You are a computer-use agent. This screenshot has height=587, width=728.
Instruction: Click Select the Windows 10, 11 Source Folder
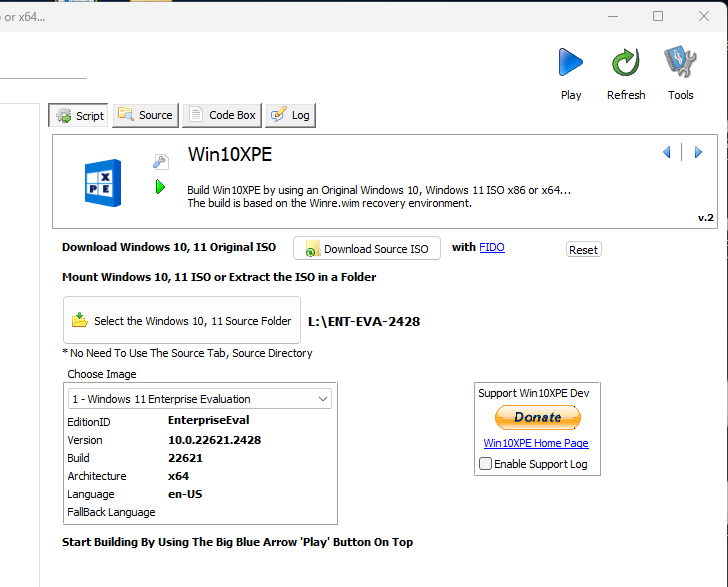(x=182, y=320)
